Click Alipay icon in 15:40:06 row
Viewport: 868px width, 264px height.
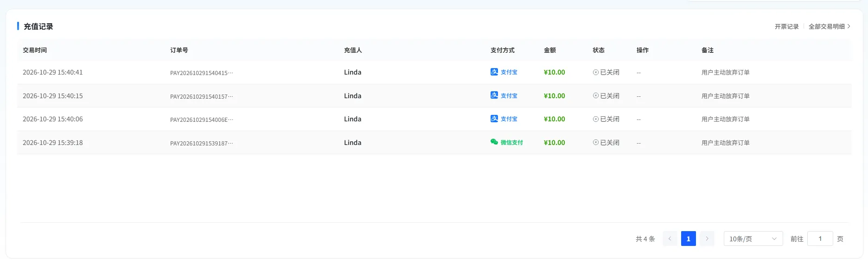click(494, 119)
